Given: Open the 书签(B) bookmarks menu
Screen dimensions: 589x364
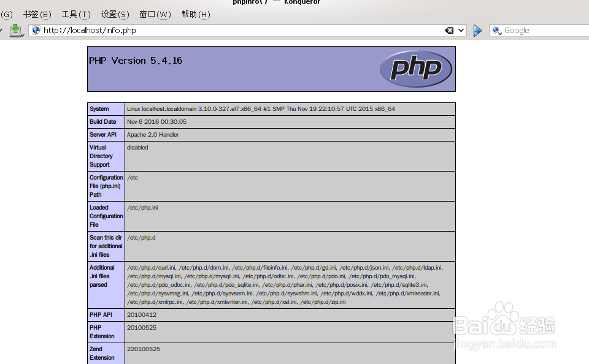Looking at the screenshot, I should coord(37,14).
